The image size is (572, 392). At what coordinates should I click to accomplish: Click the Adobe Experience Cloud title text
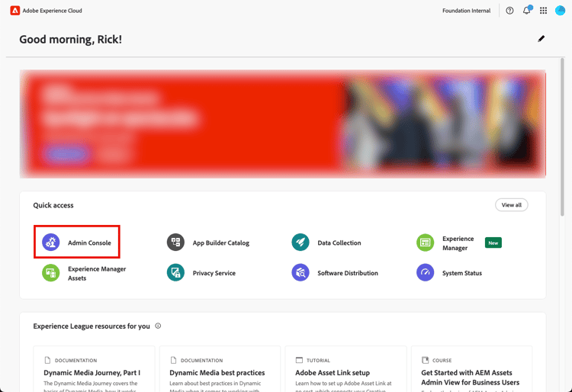(52, 11)
